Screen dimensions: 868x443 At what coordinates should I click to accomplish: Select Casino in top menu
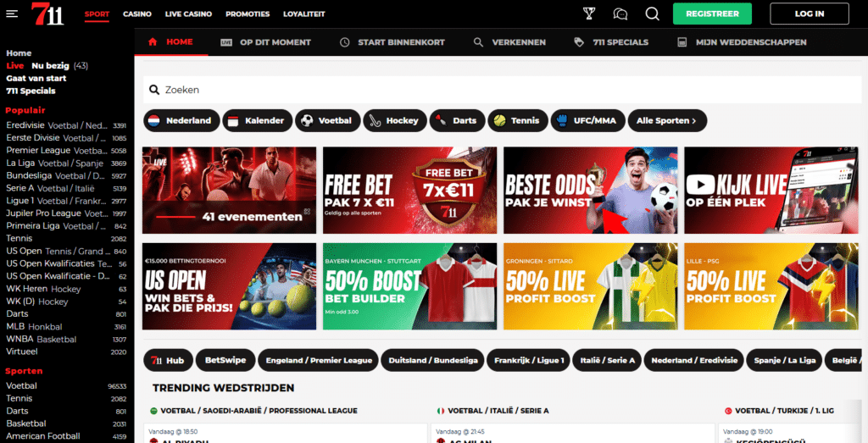(137, 14)
